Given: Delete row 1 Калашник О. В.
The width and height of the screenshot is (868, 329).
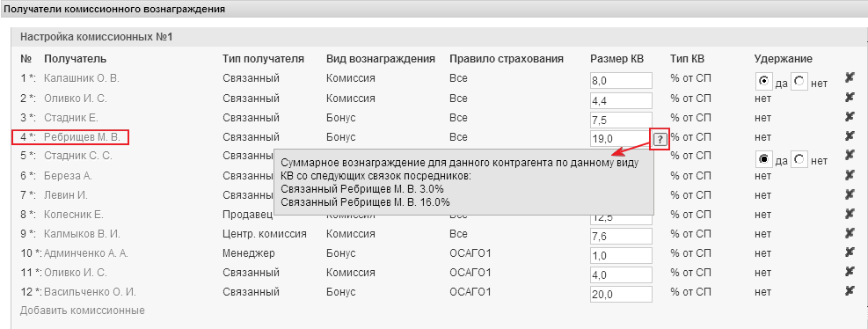Looking at the screenshot, I should pyautogui.click(x=850, y=78).
